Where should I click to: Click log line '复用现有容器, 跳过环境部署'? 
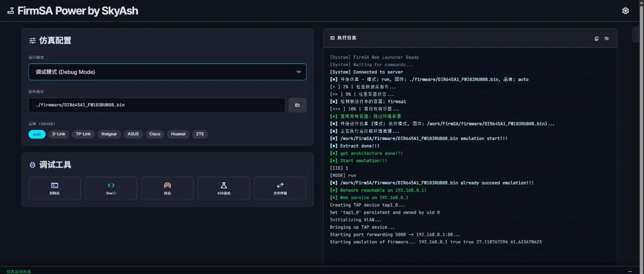click(x=365, y=116)
